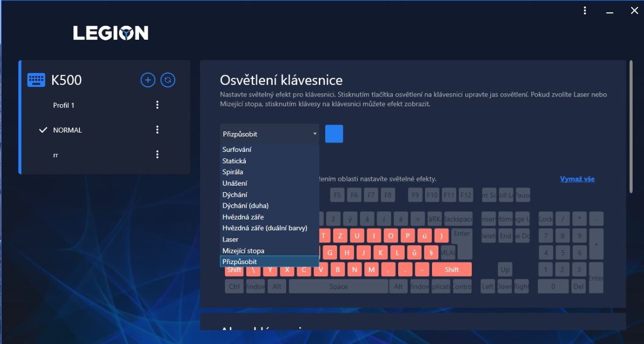Image resolution: width=644 pixels, height=344 pixels.
Task: Click the Vymaž vše link
Action: coord(577,179)
